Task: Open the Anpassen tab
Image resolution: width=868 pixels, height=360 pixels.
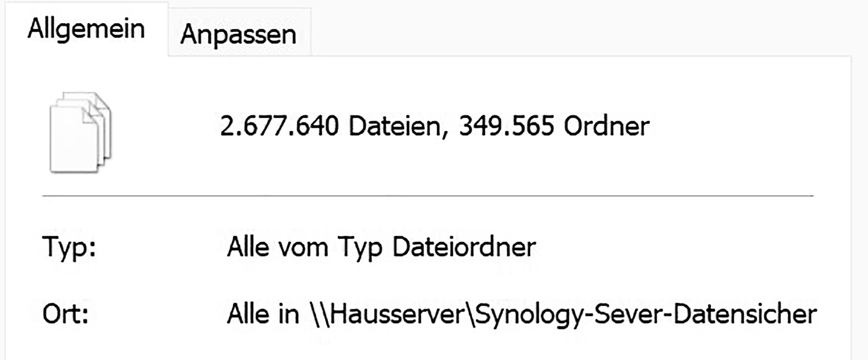Action: tap(238, 34)
